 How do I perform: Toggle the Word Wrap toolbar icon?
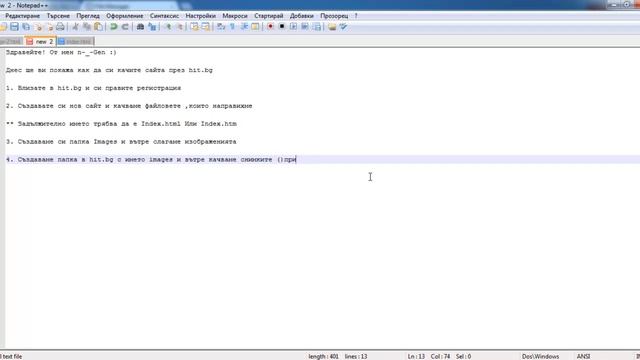(221, 27)
